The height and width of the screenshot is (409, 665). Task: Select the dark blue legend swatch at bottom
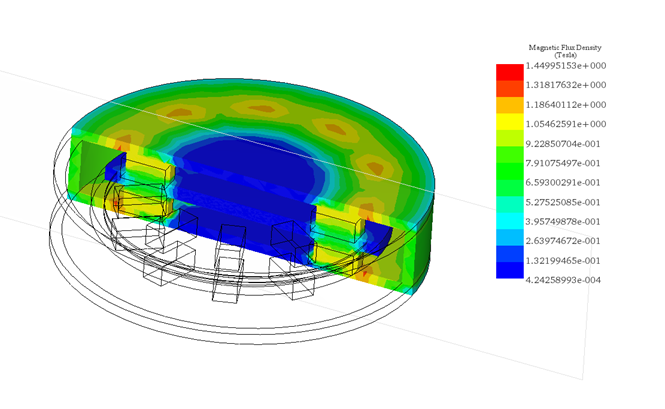[x=509, y=269]
